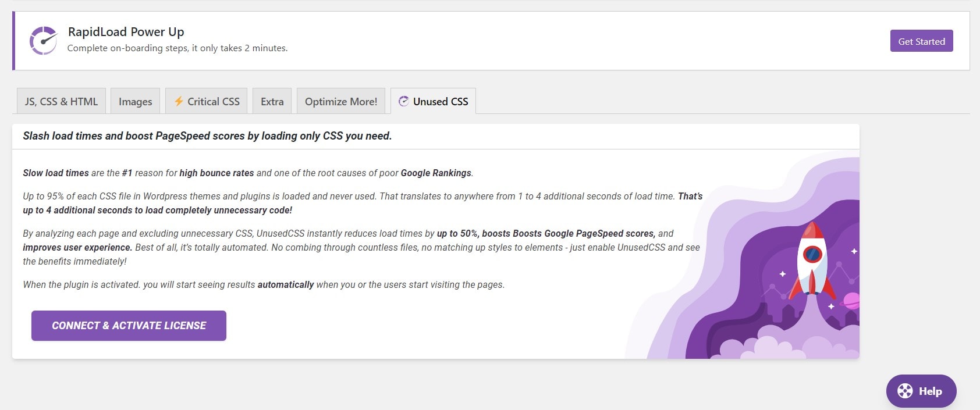The image size is (980, 410).
Task: Click the 'Complete on-boarding steps' text
Action: point(177,48)
